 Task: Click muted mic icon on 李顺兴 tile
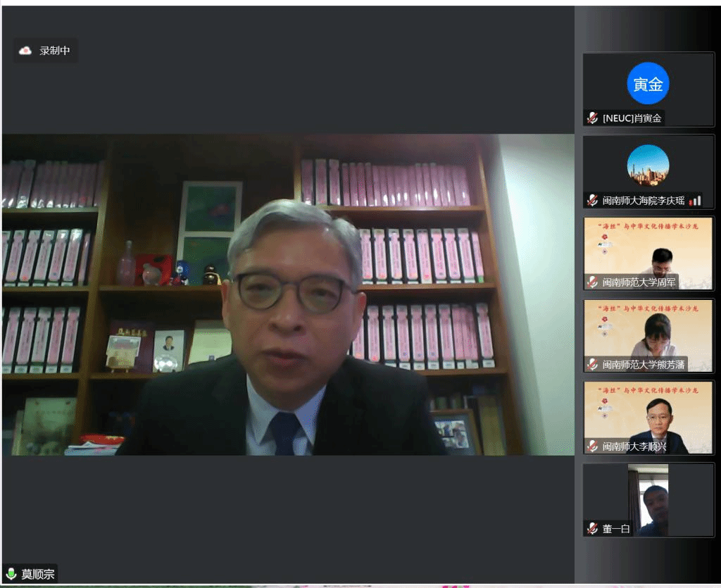(593, 446)
